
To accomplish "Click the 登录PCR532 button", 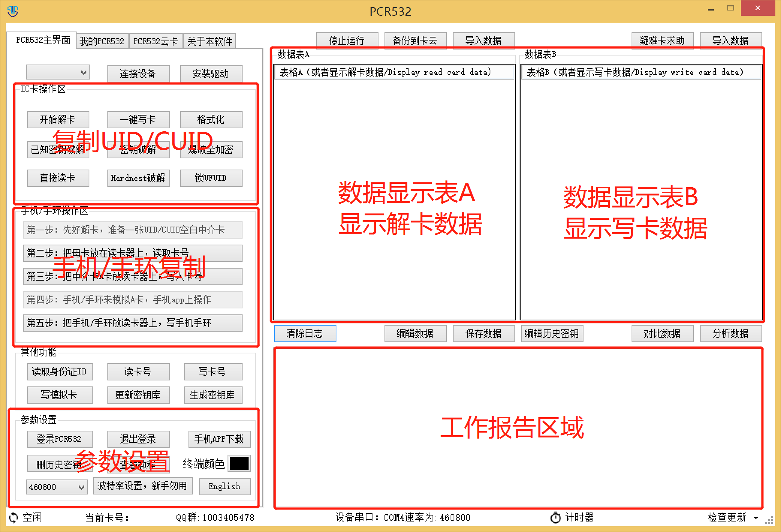I will (60, 439).
